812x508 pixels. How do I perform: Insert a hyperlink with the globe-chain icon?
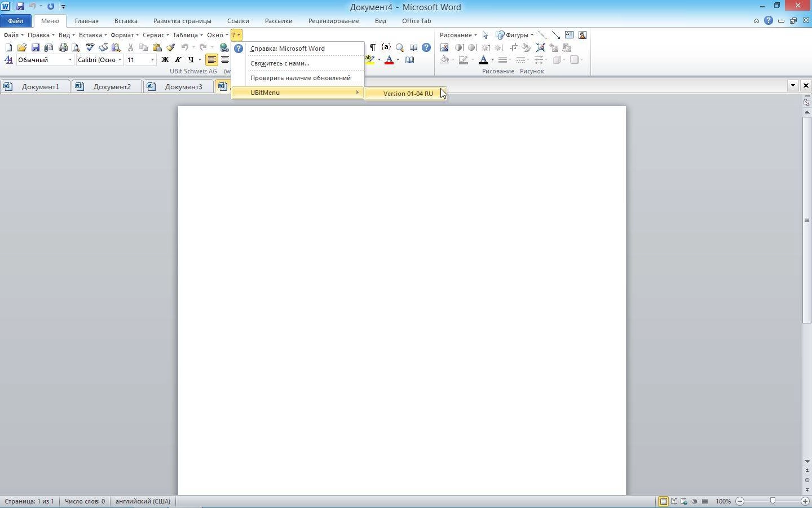[224, 48]
